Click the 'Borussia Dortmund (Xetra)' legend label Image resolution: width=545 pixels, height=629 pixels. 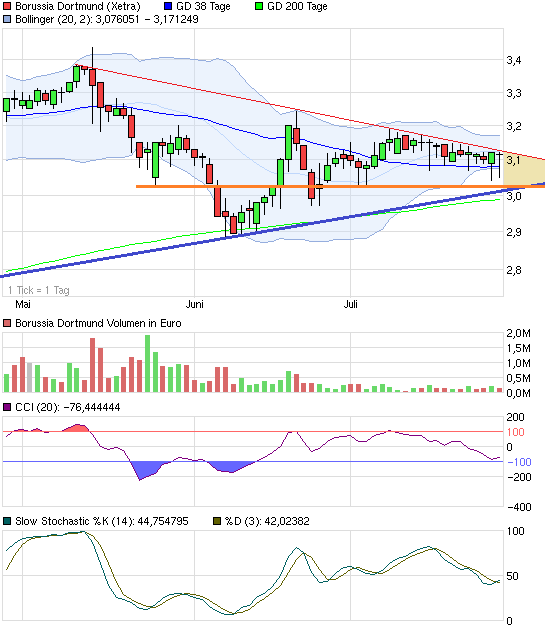click(78, 6)
